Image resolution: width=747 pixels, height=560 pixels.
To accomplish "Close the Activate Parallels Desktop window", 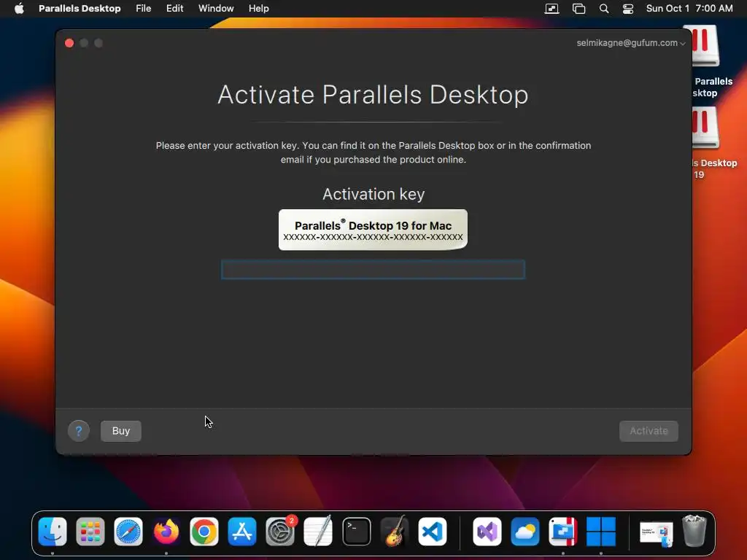I will [x=69, y=43].
